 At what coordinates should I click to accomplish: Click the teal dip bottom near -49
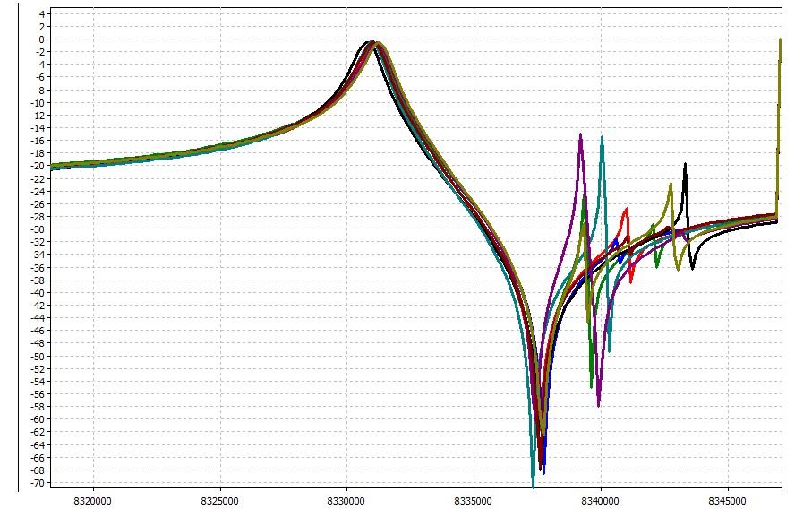pyautogui.click(x=610, y=349)
